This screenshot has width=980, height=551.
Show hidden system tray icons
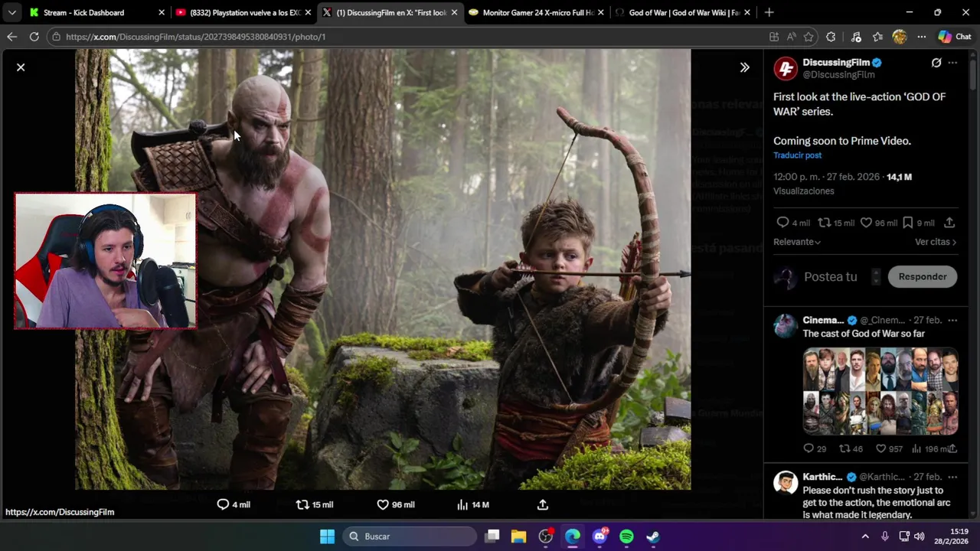point(865,536)
